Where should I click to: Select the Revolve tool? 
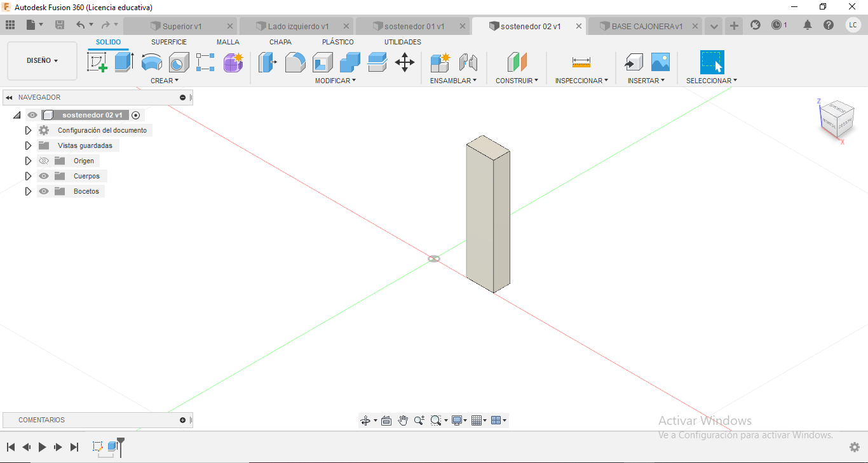point(151,62)
